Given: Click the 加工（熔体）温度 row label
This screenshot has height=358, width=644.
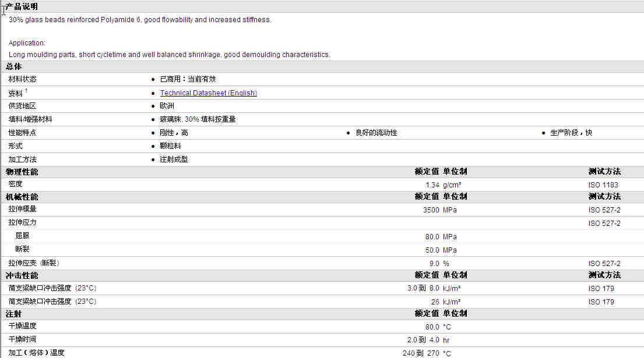Looking at the screenshot, I should pos(36,353).
